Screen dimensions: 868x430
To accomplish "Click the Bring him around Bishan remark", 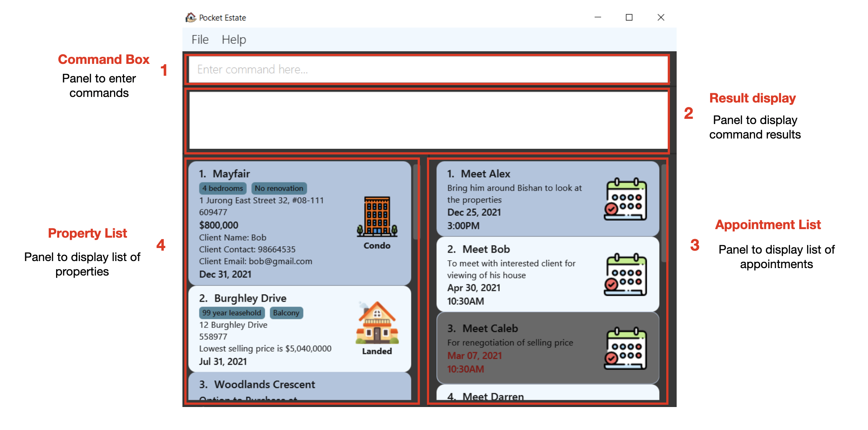I will (514, 193).
